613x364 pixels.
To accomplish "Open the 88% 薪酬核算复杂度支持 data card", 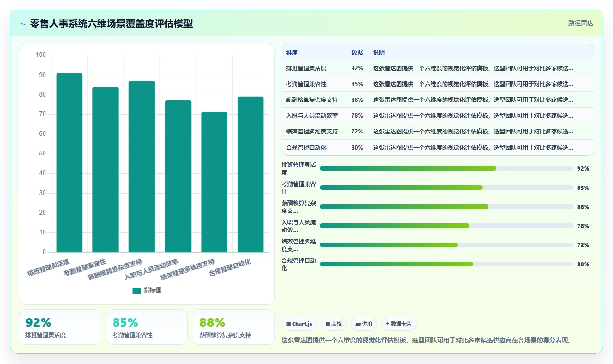I will [233, 327].
